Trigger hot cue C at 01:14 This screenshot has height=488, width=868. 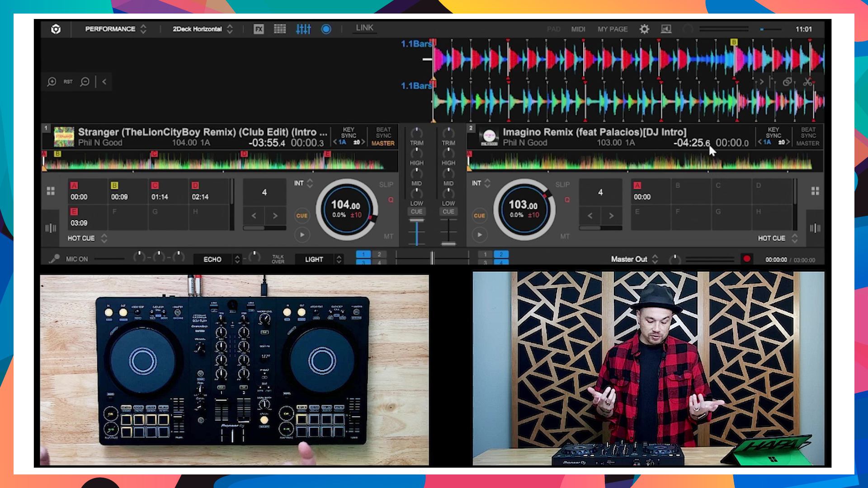167,192
